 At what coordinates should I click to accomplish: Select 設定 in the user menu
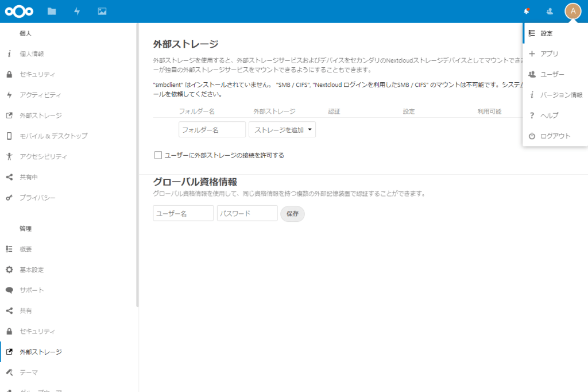tap(555, 33)
